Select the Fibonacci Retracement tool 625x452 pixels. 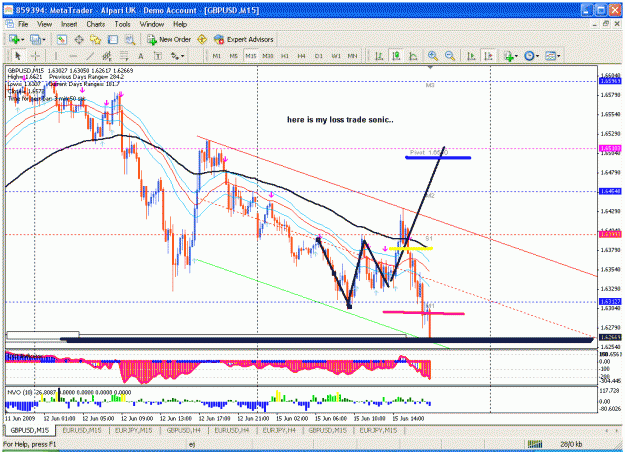pos(124,56)
